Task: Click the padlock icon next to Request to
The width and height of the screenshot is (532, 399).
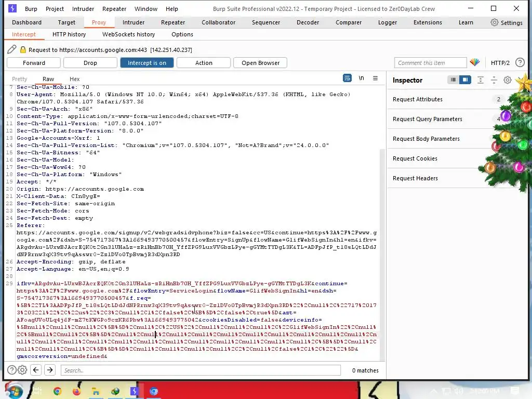Action: point(23,49)
